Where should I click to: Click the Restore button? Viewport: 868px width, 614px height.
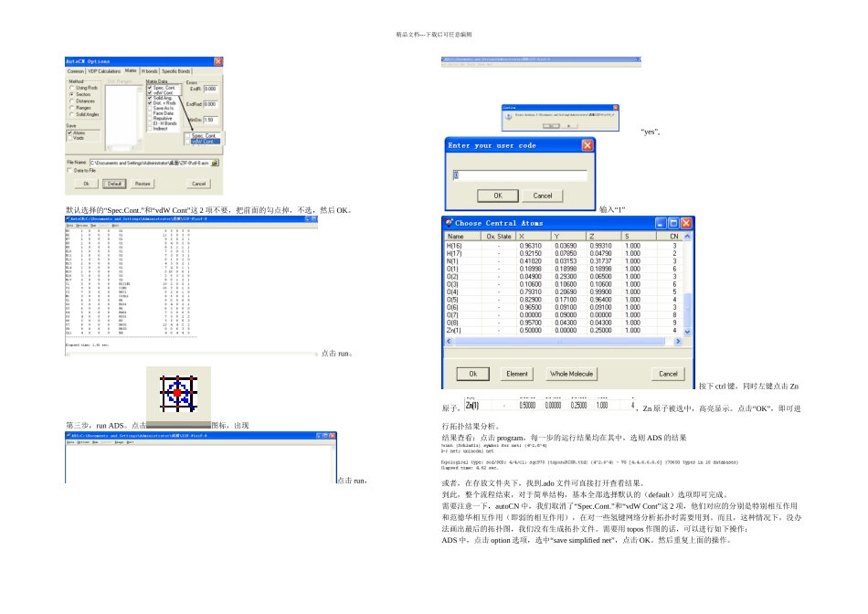tap(143, 184)
